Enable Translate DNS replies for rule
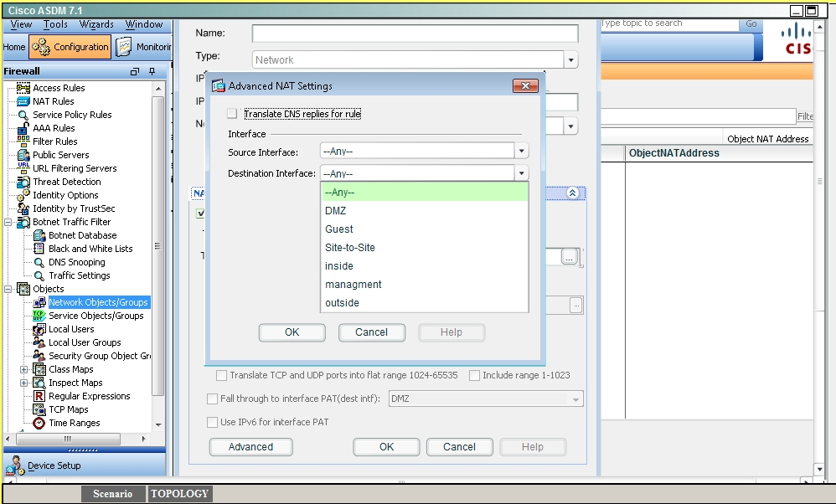Screen dimensions: 836x504 [x=232, y=114]
